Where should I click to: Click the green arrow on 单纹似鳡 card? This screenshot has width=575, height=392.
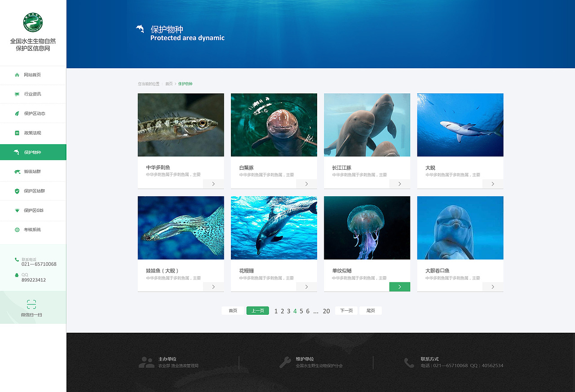tap(400, 286)
